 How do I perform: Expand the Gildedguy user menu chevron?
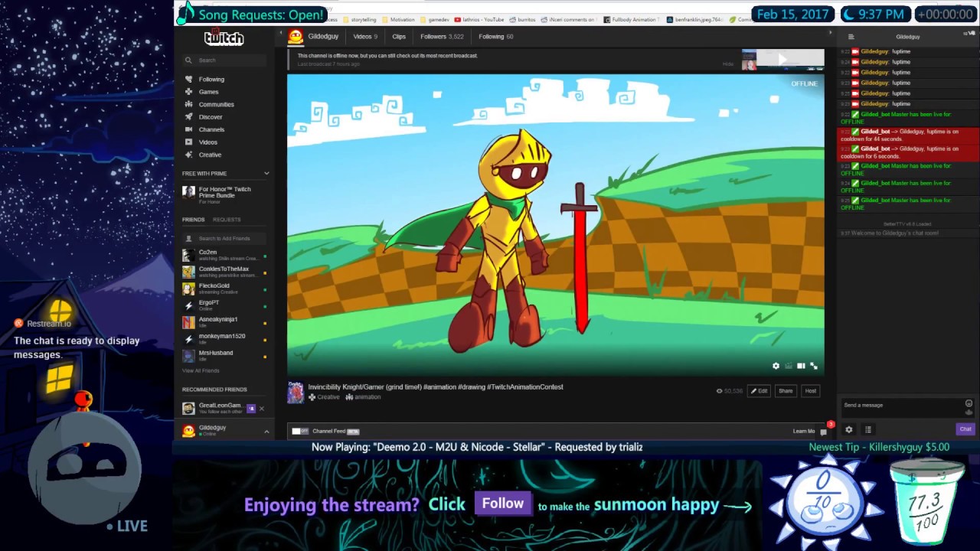[266, 432]
